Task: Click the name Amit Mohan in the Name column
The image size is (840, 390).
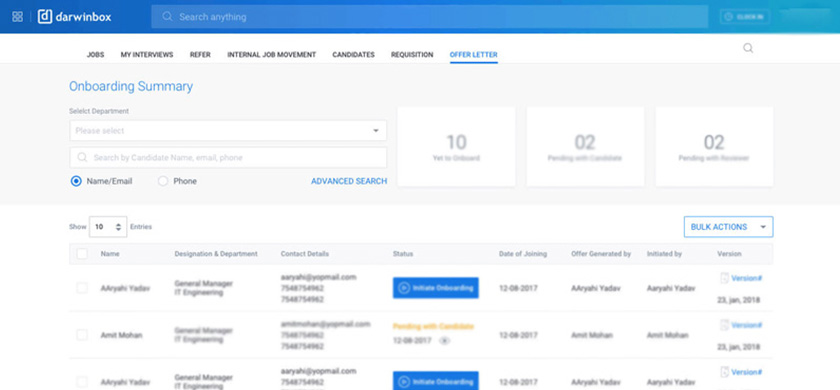Action: pyautogui.click(x=122, y=335)
